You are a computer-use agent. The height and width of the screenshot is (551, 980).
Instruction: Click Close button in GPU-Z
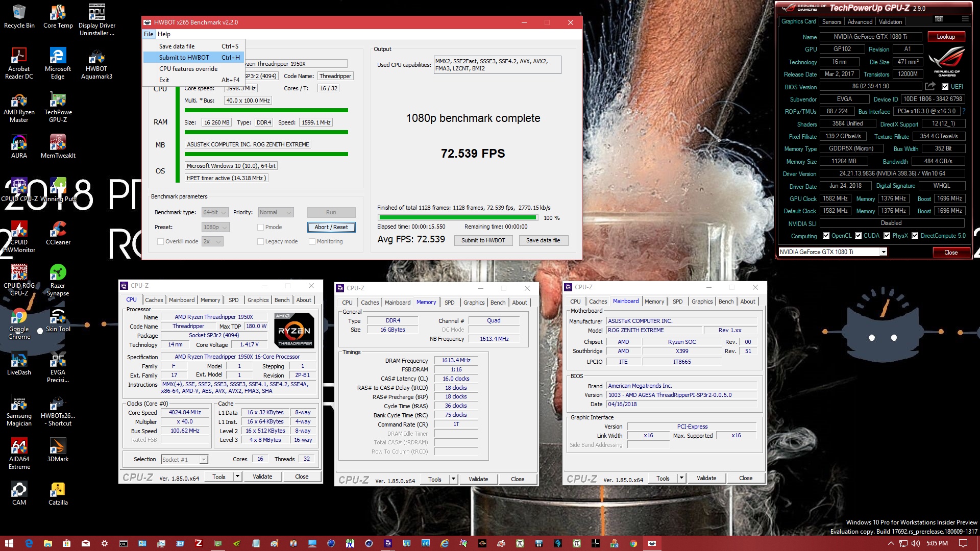950,253
